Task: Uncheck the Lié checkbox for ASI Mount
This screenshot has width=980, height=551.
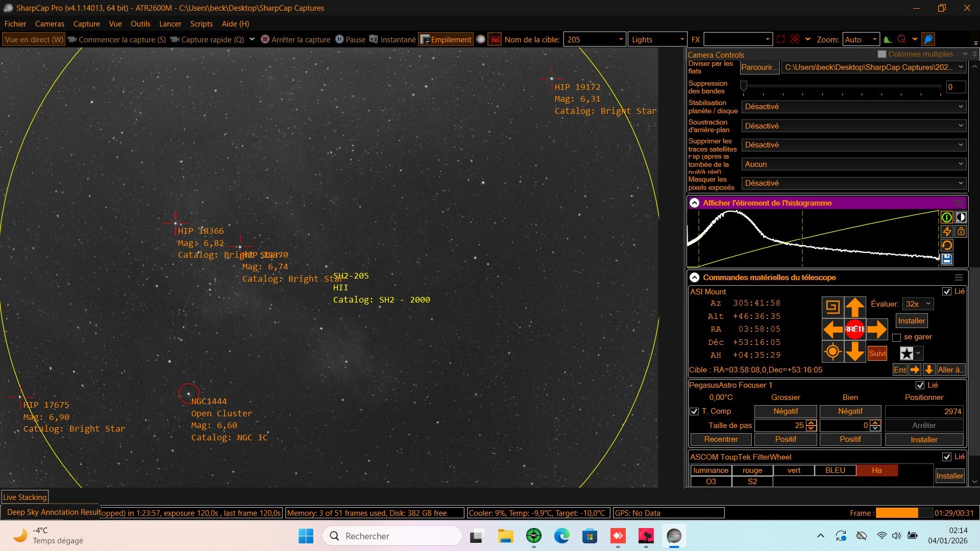Action: click(947, 291)
